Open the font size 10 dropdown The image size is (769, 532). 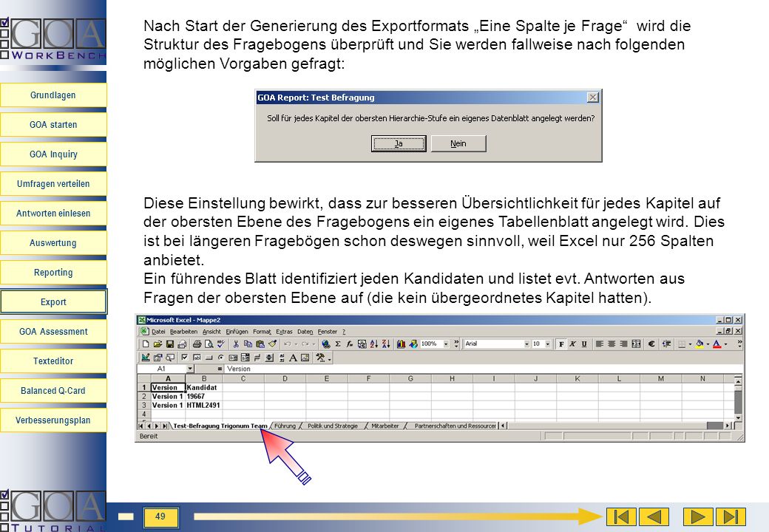tap(548, 344)
